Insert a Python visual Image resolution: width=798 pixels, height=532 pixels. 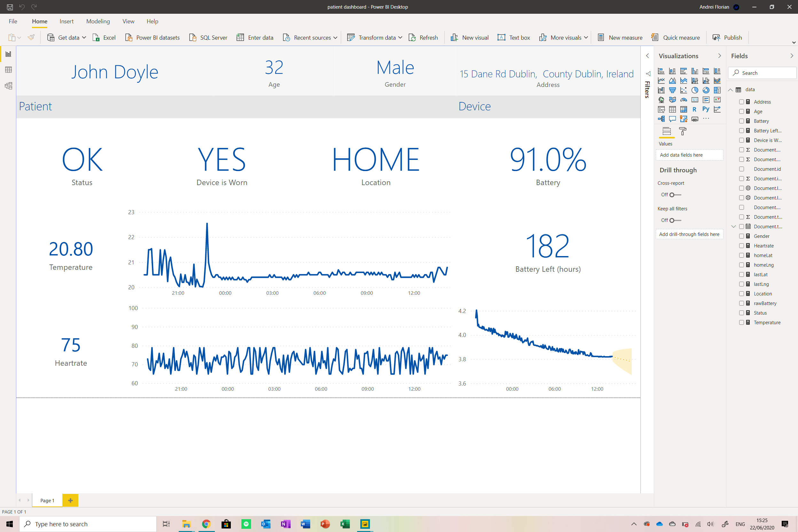pos(706,110)
